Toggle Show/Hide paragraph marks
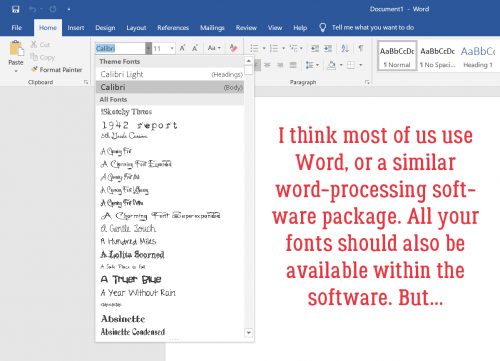The height and width of the screenshot is (361, 500). (x=361, y=49)
